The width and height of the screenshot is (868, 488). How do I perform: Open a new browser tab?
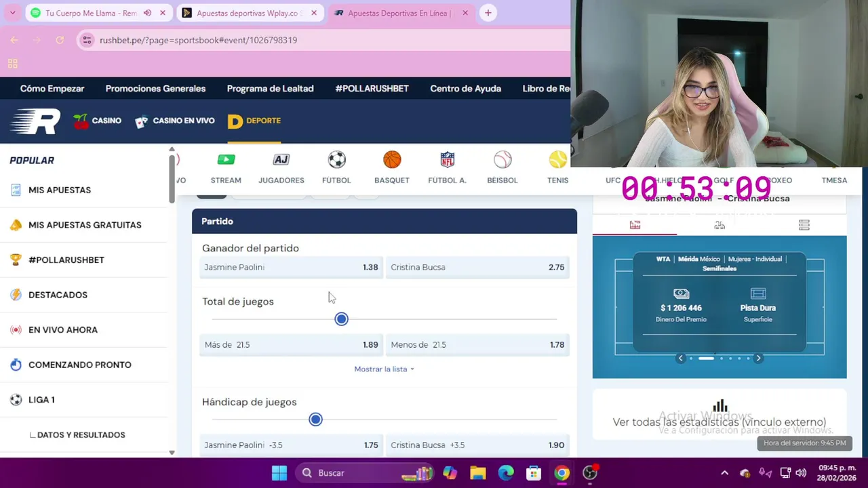(488, 13)
